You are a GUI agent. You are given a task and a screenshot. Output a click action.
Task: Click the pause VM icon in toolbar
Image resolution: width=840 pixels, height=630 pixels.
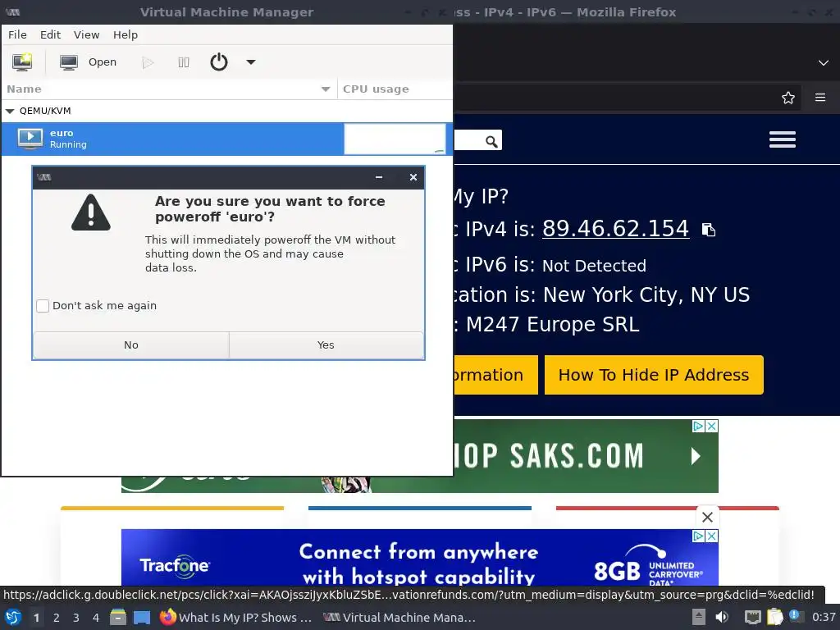183,62
